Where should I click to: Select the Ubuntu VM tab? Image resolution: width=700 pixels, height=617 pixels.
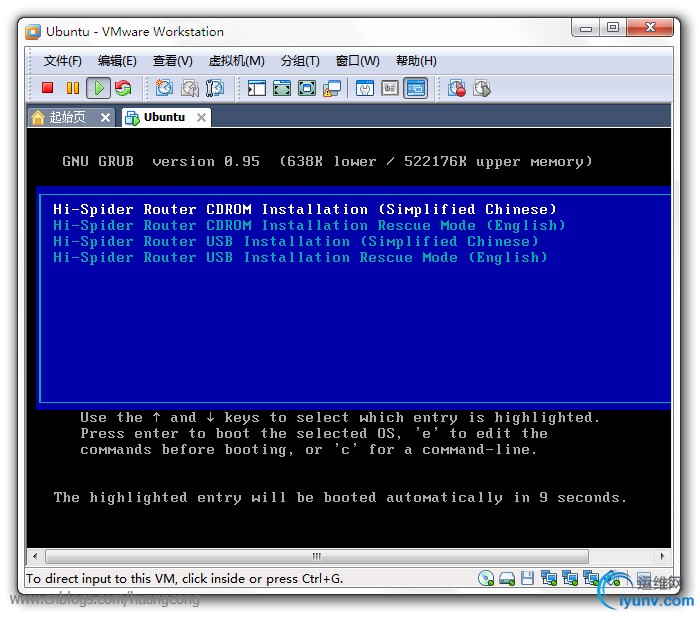tap(164, 117)
